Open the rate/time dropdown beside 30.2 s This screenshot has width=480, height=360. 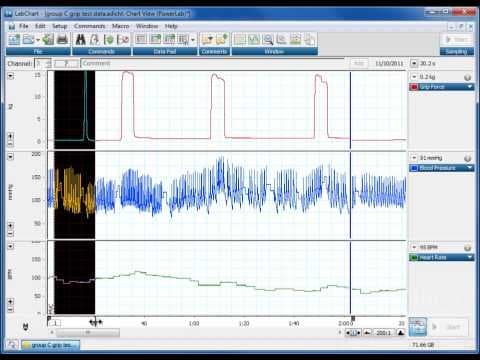pos(414,63)
